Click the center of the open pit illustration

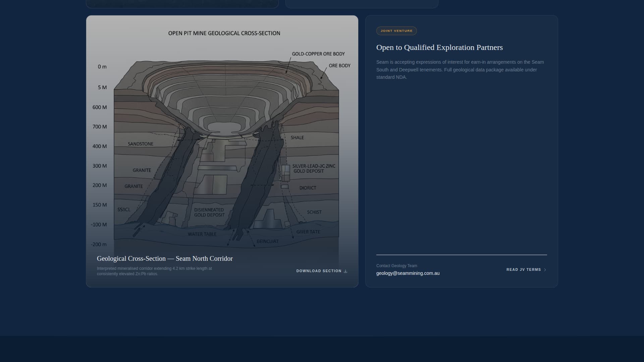[224, 126]
